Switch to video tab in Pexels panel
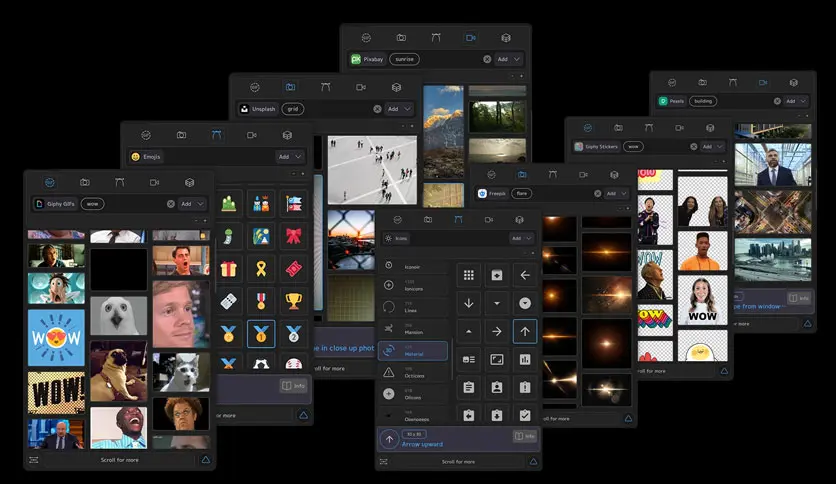This screenshot has width=836, height=484. click(x=763, y=83)
